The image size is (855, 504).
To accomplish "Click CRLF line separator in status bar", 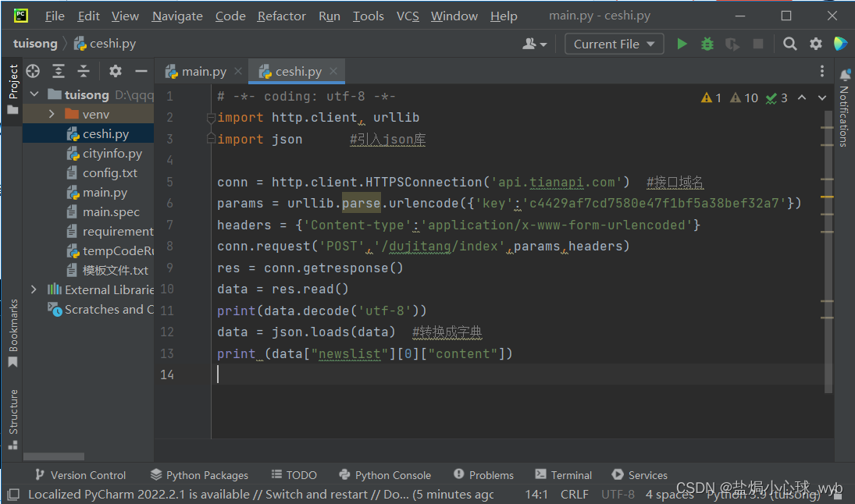I will pyautogui.click(x=574, y=494).
